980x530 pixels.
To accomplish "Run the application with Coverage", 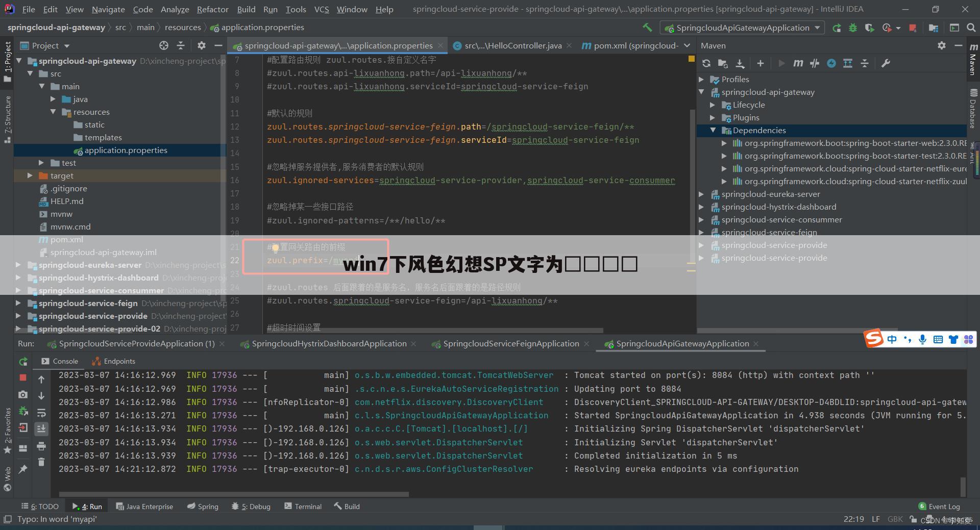I will [x=869, y=28].
